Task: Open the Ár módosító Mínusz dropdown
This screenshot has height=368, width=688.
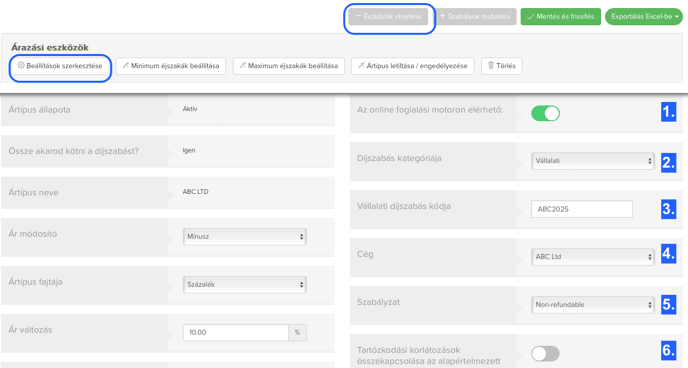Action: (x=244, y=236)
